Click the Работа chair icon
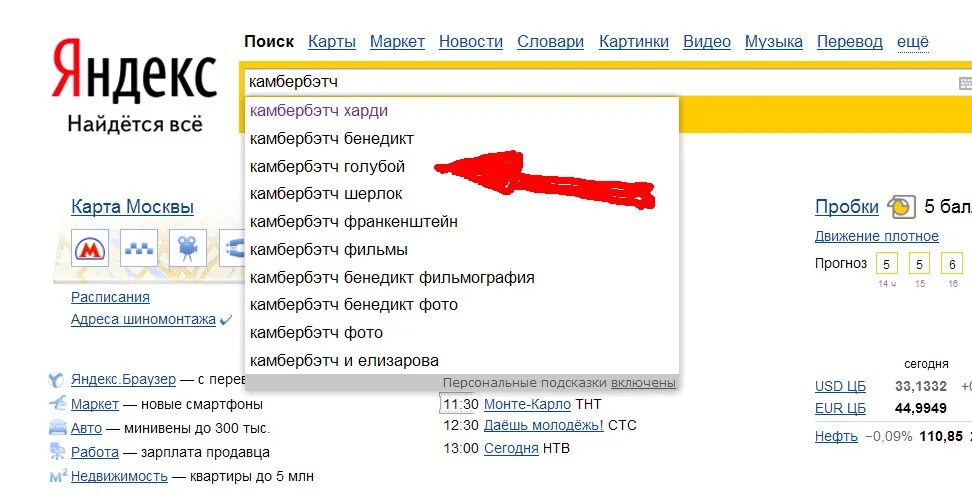972x499 pixels. coord(57,452)
